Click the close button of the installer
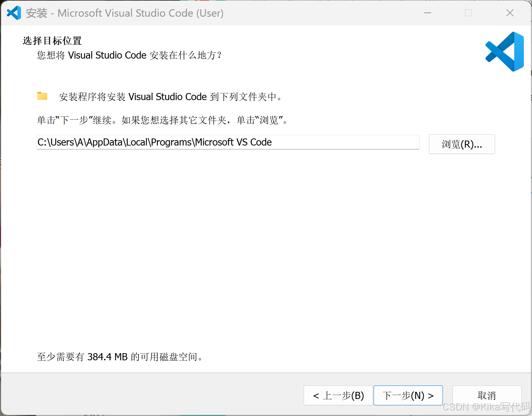This screenshot has height=416, width=532. coord(510,13)
